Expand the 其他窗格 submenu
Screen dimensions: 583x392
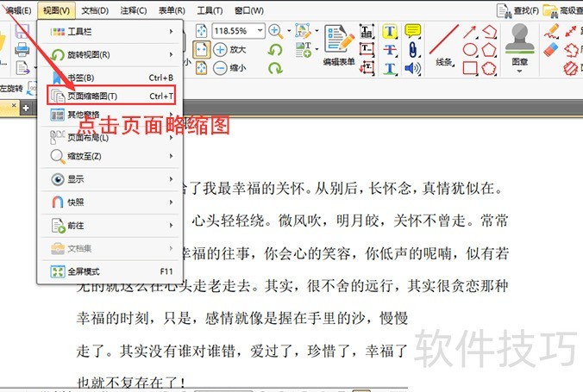110,115
